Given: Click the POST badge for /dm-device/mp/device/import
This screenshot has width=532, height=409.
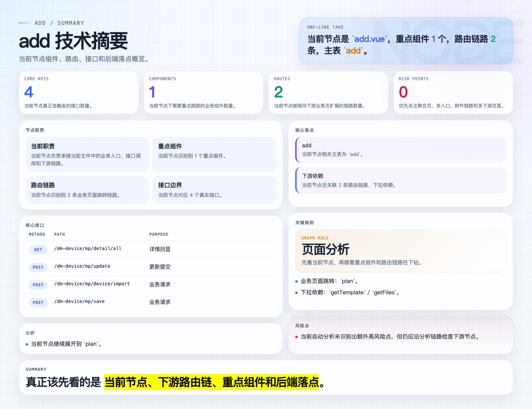Looking at the screenshot, I should (38, 285).
